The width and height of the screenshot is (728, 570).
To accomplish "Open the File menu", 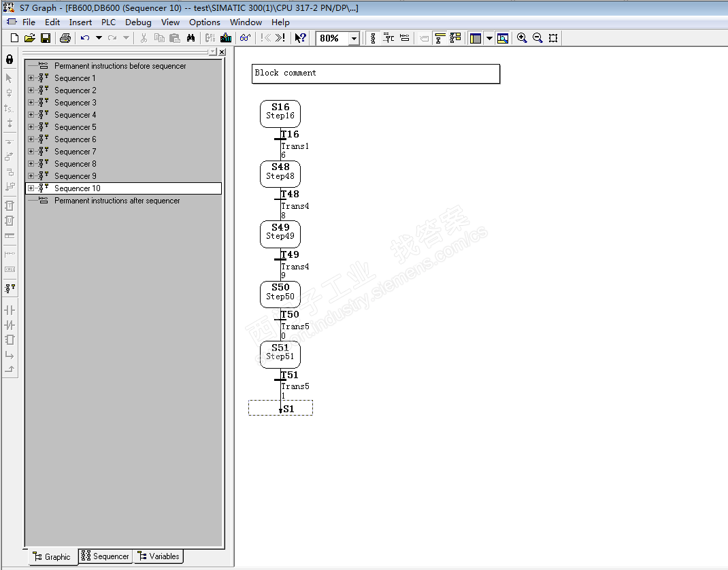I will (29, 22).
